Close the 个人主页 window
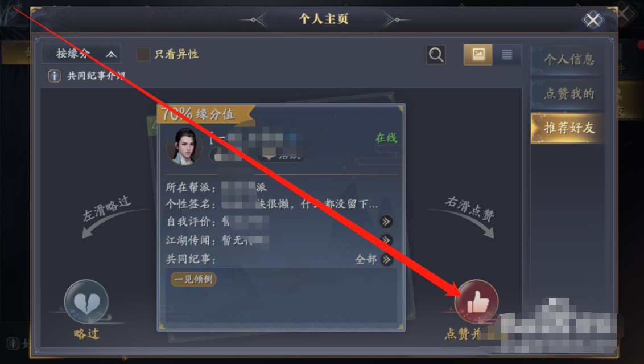Screen dimensions: 644x364 point(593,19)
